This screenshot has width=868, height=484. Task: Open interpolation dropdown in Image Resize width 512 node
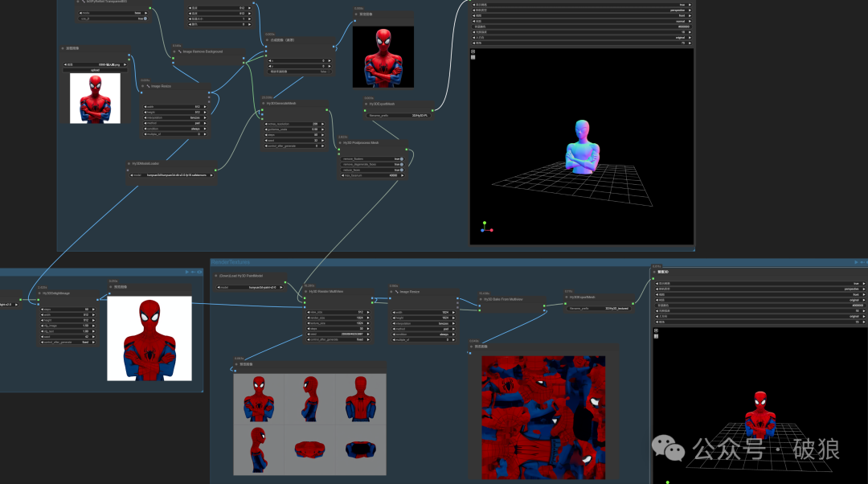tap(175, 117)
